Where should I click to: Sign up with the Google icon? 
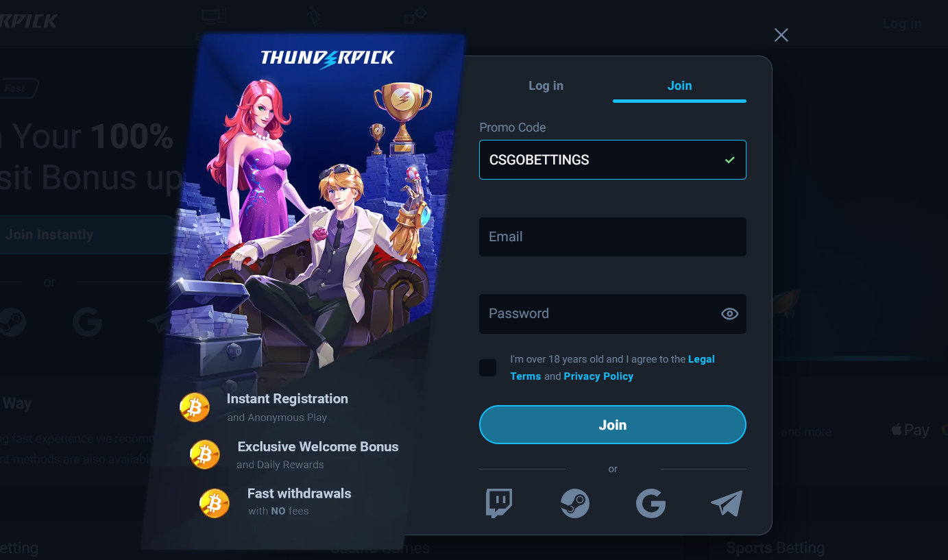click(x=651, y=504)
